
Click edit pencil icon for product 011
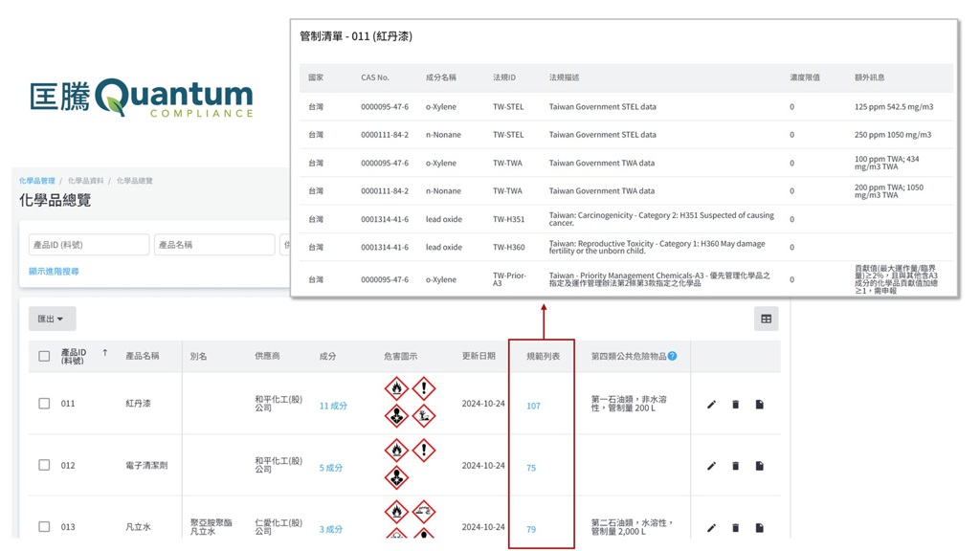(x=711, y=405)
